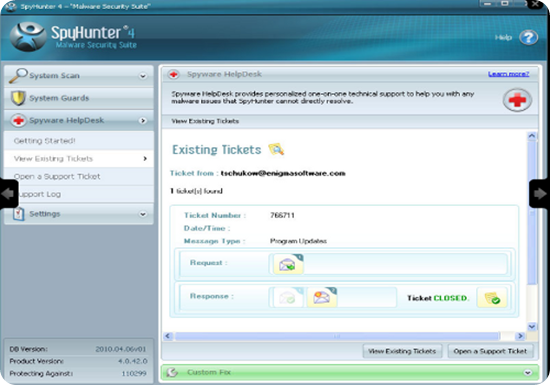
Task: Click the Ticket CLOSED checkmark icon
Action: click(x=492, y=298)
